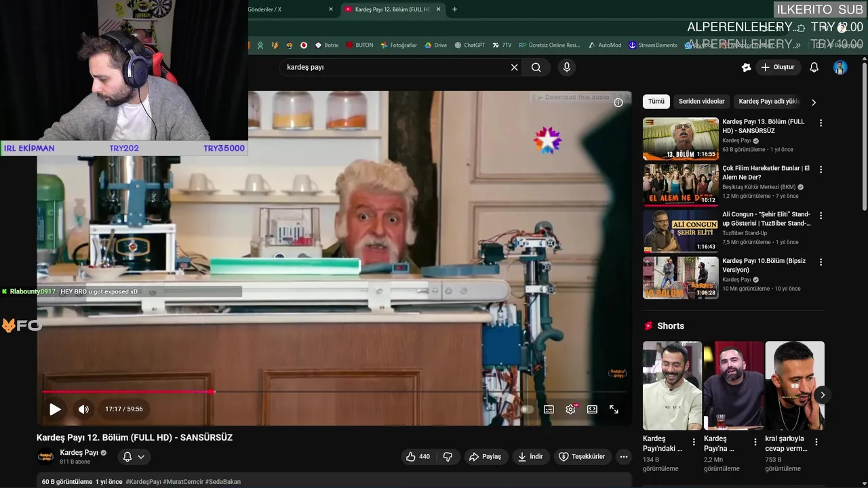Image resolution: width=868 pixels, height=488 pixels.
Task: Open 7TV bookmark
Action: [x=502, y=45]
